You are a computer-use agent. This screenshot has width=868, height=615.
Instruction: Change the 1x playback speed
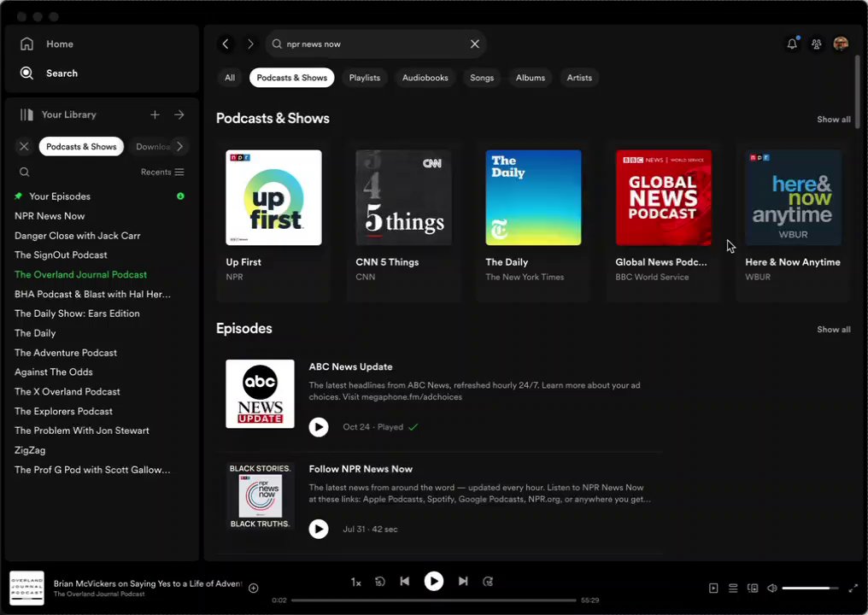tap(355, 582)
